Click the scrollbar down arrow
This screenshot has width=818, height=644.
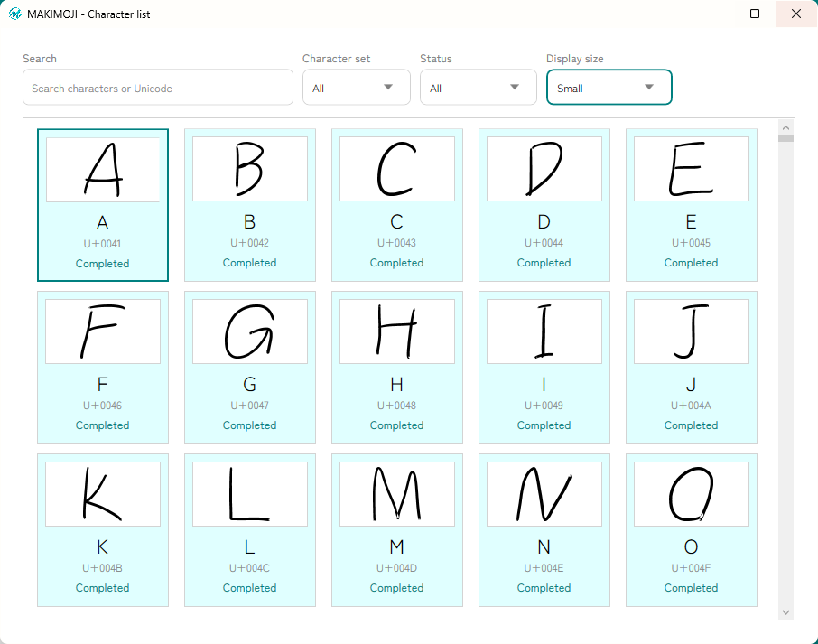(785, 612)
